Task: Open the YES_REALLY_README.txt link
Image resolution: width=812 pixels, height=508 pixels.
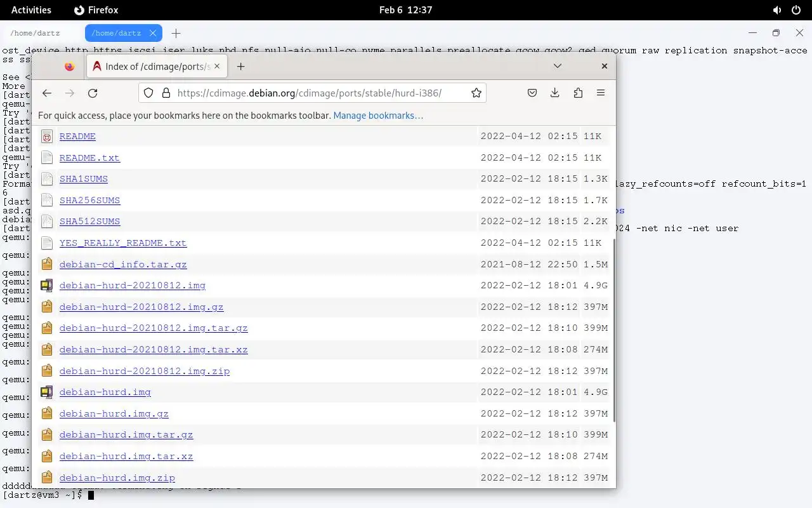Action: click(x=123, y=243)
